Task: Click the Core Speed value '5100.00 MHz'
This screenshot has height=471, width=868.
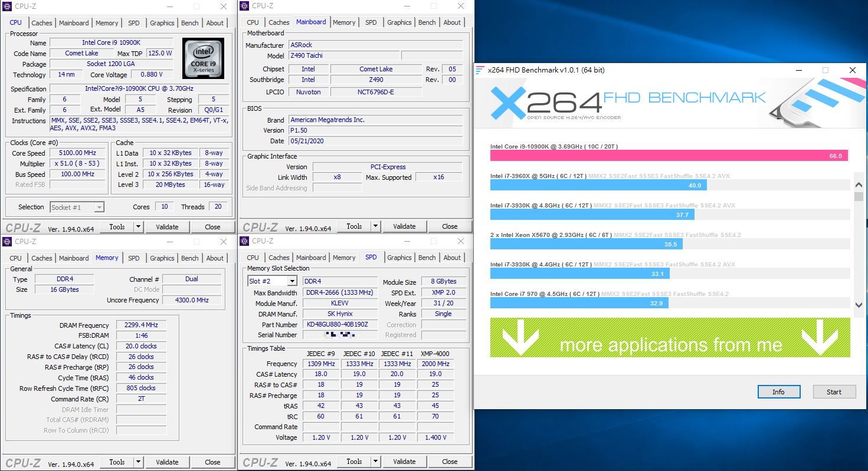Action: (78, 153)
